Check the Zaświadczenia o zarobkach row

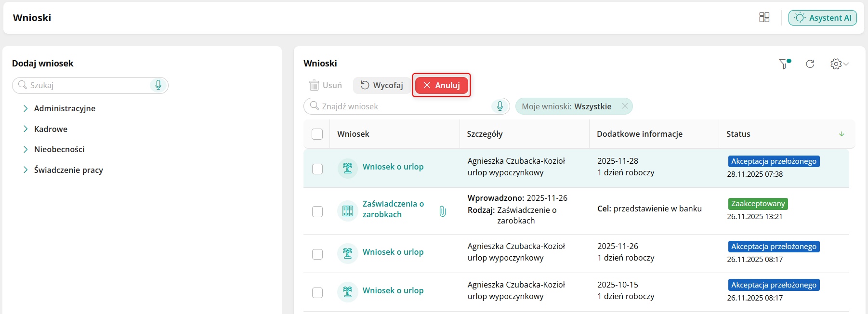coord(317,211)
